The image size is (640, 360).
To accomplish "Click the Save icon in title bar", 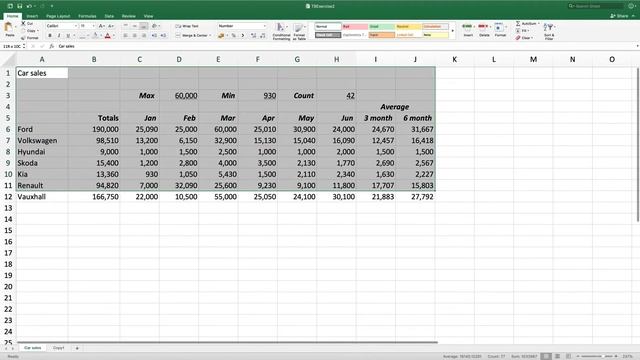I will tap(19, 6).
